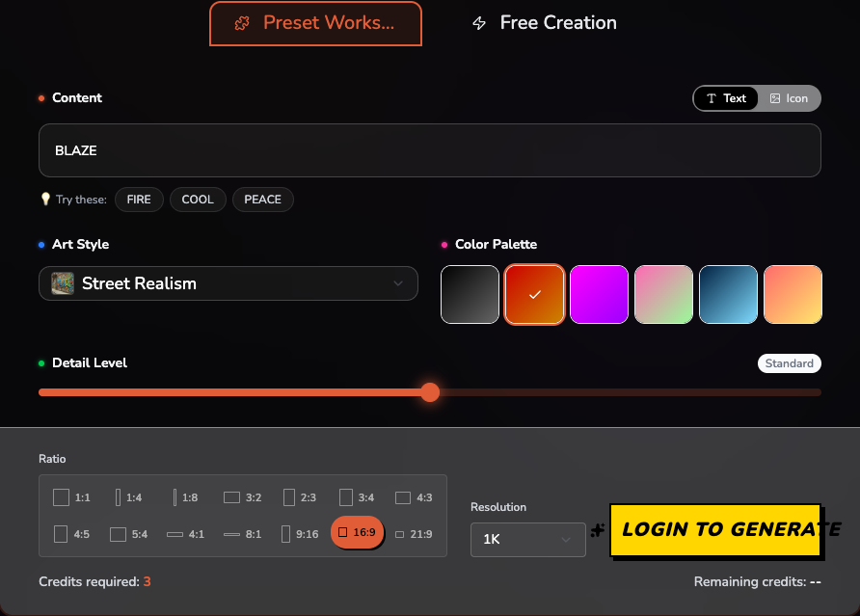Screen dimensions: 860x616
Task: Click the Detail Level slider handle
Action: 430,392
